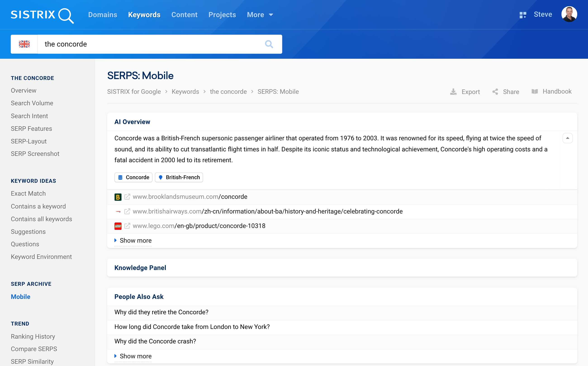Open the UK flag country selector

coord(24,44)
